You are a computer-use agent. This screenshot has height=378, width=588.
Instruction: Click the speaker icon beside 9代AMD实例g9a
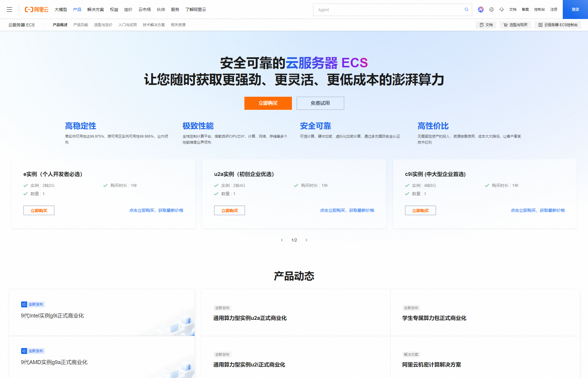(24, 351)
